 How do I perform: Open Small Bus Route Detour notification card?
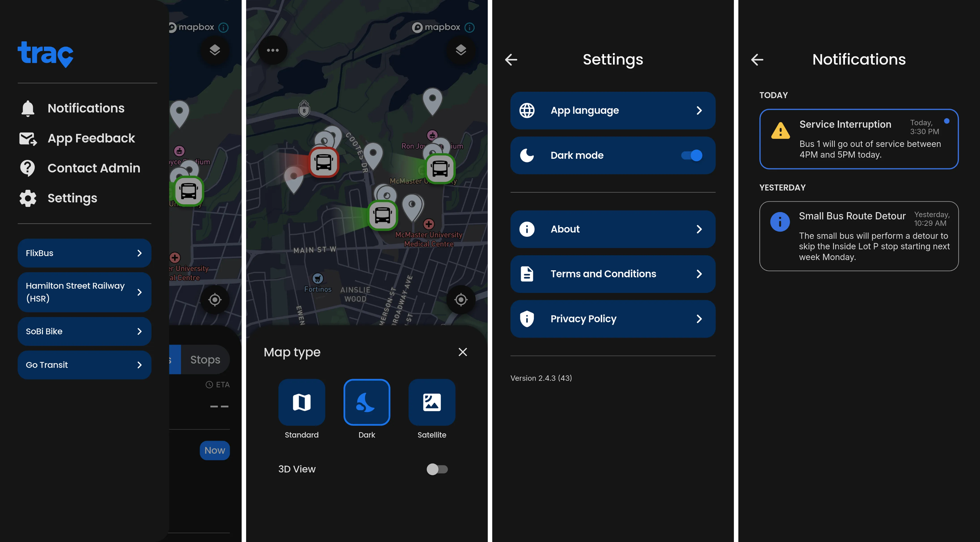pyautogui.click(x=859, y=236)
